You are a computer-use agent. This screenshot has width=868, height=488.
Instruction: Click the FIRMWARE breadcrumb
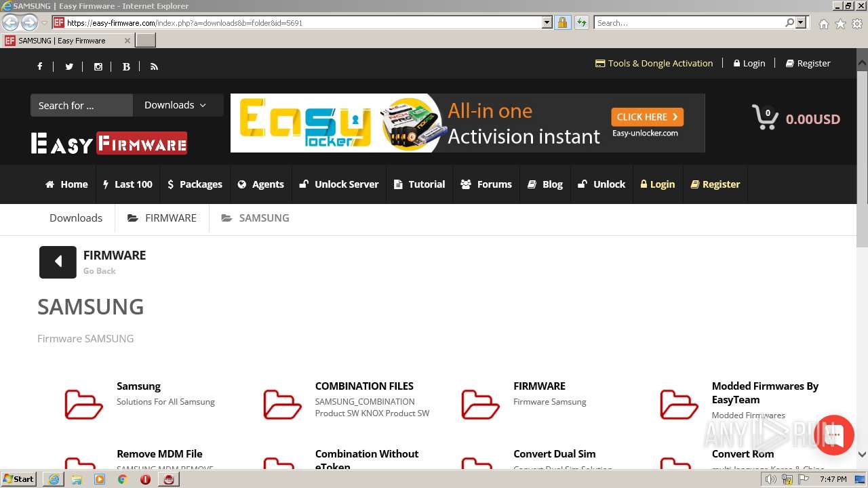pos(162,218)
